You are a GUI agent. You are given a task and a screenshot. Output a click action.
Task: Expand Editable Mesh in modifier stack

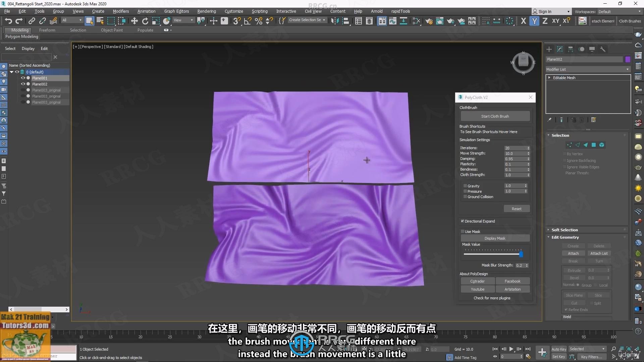[549, 78]
